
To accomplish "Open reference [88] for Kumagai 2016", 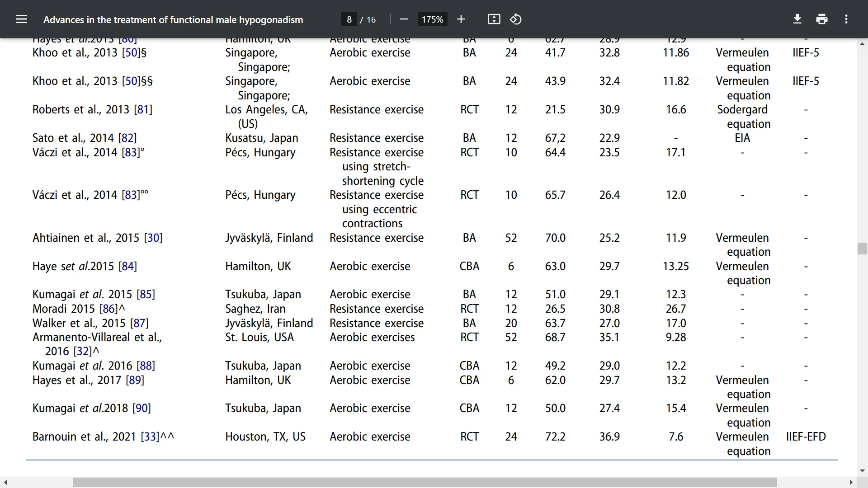I will point(146,366).
